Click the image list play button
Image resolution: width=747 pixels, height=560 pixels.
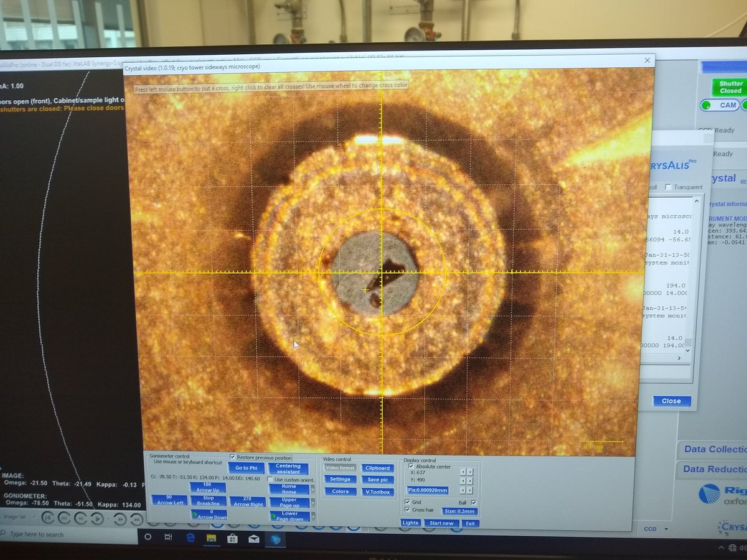(x=98, y=517)
